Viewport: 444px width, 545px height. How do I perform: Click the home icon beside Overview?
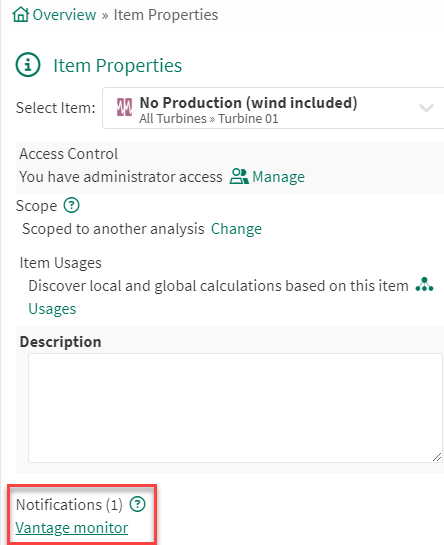click(x=21, y=15)
